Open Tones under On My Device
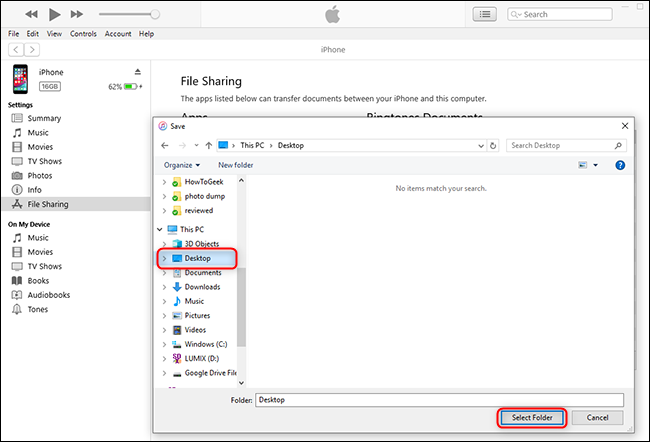Image resolution: width=650 pixels, height=442 pixels. [37, 309]
